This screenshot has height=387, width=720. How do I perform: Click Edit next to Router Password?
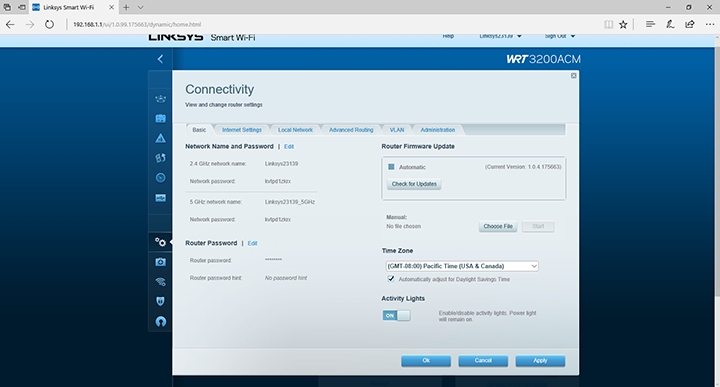[253, 243]
